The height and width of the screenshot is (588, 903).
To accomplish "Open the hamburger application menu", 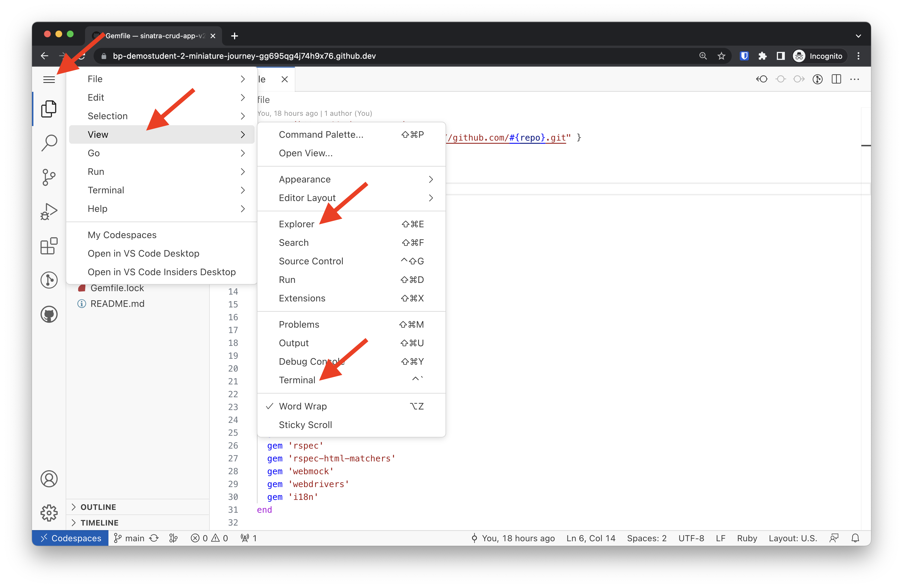I will click(x=49, y=80).
